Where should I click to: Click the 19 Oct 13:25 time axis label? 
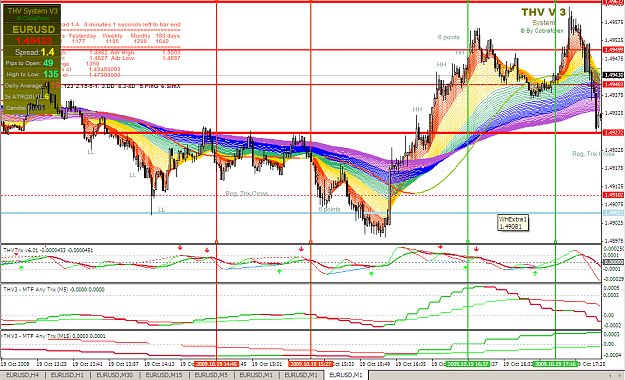click(x=51, y=364)
